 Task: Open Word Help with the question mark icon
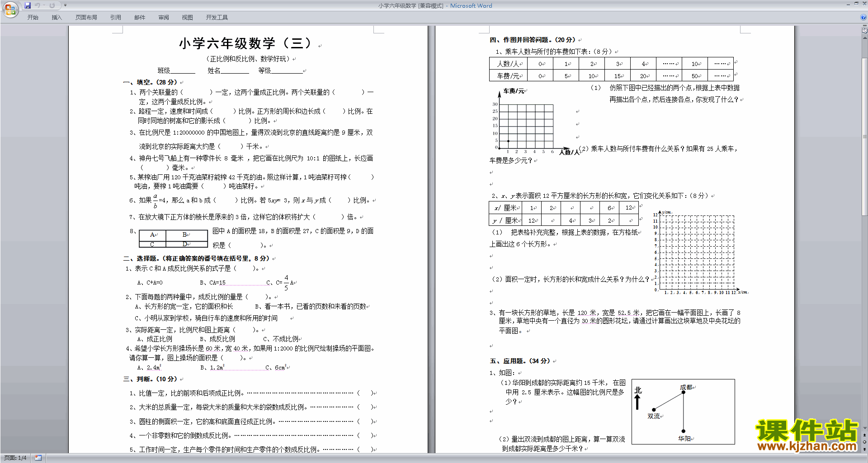coord(863,17)
